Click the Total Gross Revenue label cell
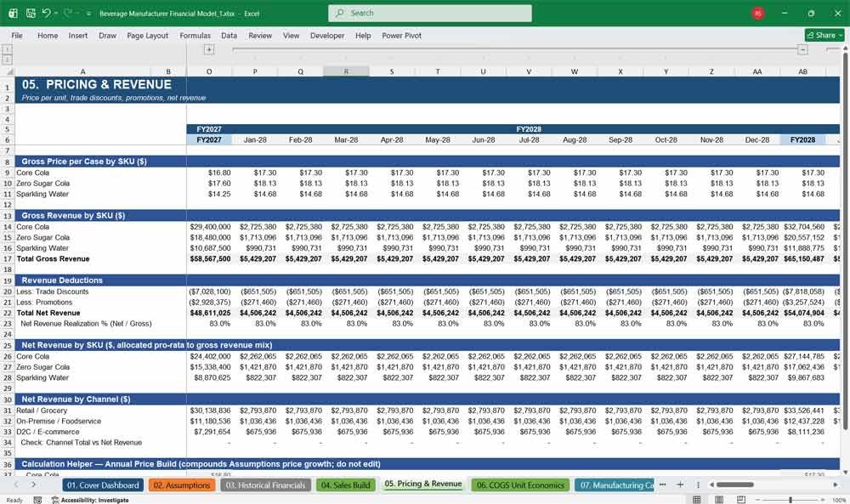 point(53,259)
